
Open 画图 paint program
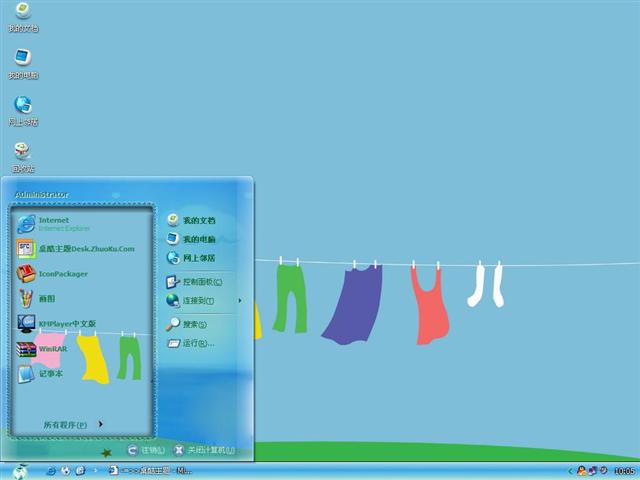click(82, 298)
